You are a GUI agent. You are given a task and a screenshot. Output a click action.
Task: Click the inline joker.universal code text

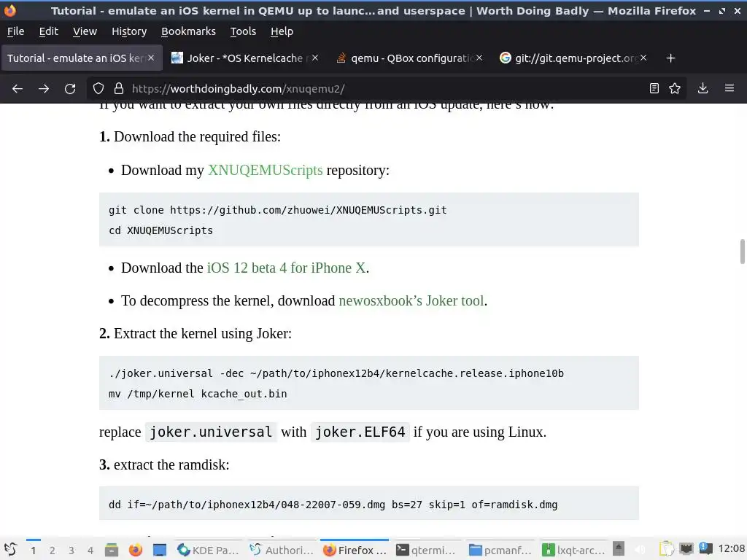(x=211, y=432)
